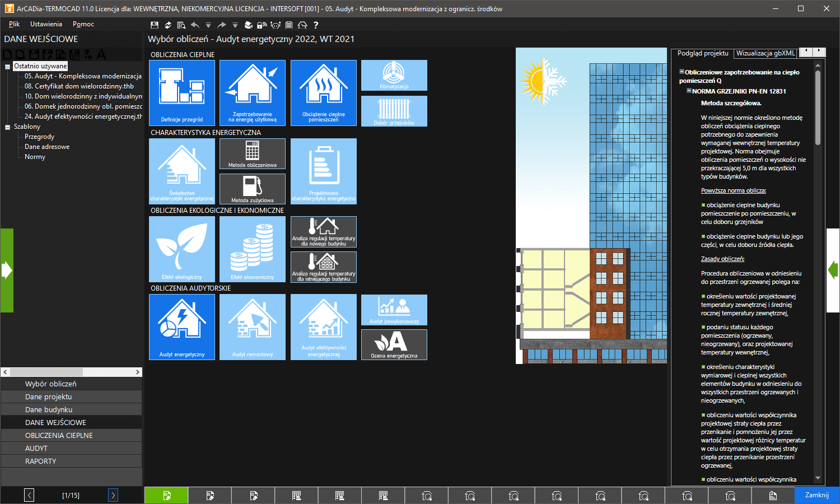Open recent file 08. Certyfikat dom wielorodzinny

click(x=79, y=86)
